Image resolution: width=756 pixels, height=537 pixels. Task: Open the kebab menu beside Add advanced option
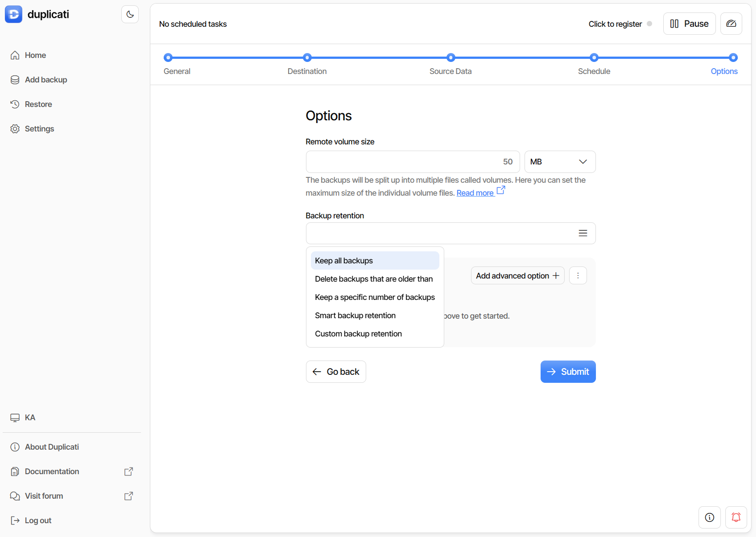[578, 275]
